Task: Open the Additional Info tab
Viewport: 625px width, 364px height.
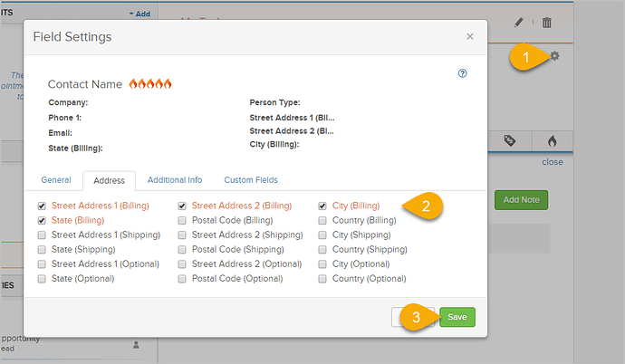Action: coord(175,180)
